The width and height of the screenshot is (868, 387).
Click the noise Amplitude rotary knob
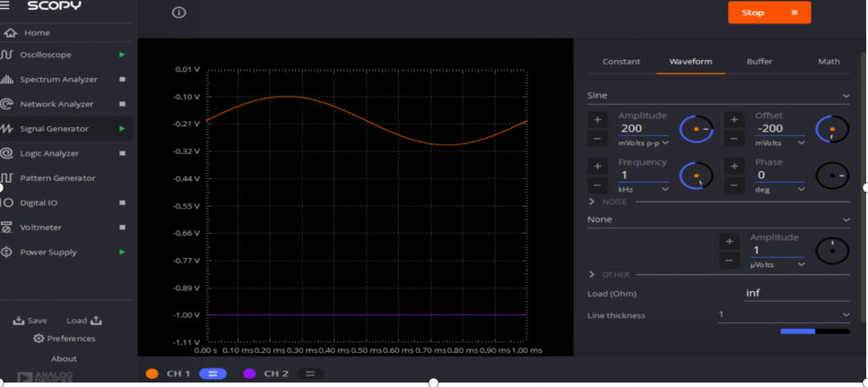[832, 251]
